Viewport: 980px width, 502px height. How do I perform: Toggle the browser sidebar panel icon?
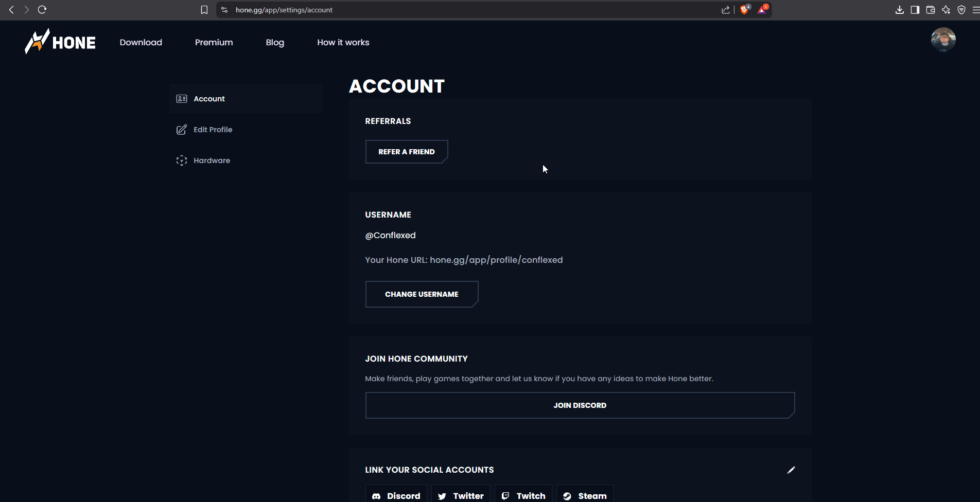pyautogui.click(x=915, y=10)
